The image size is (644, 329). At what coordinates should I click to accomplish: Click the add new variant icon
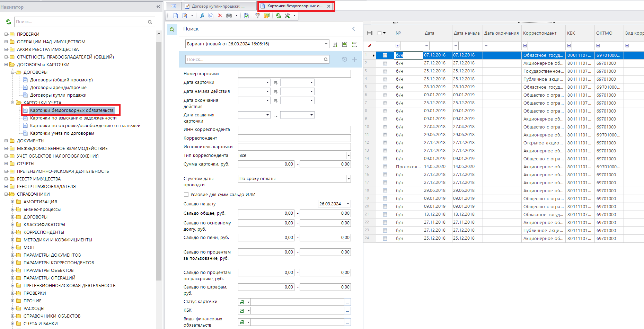[x=335, y=44]
